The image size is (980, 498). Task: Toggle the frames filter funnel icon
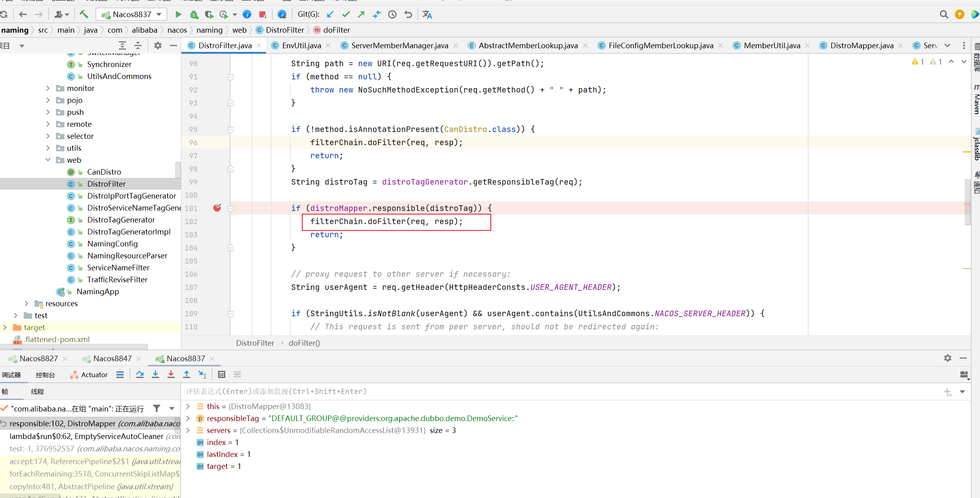pyautogui.click(x=157, y=408)
